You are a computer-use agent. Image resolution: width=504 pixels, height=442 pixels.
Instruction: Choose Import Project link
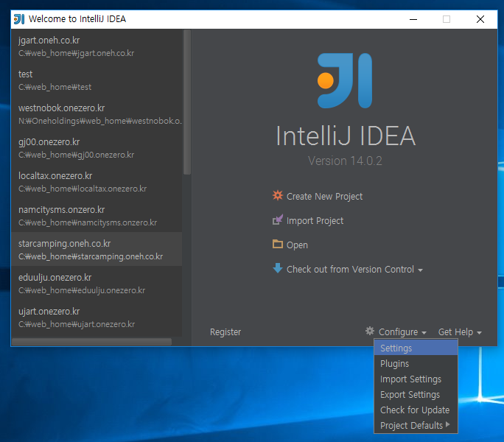[x=315, y=221]
